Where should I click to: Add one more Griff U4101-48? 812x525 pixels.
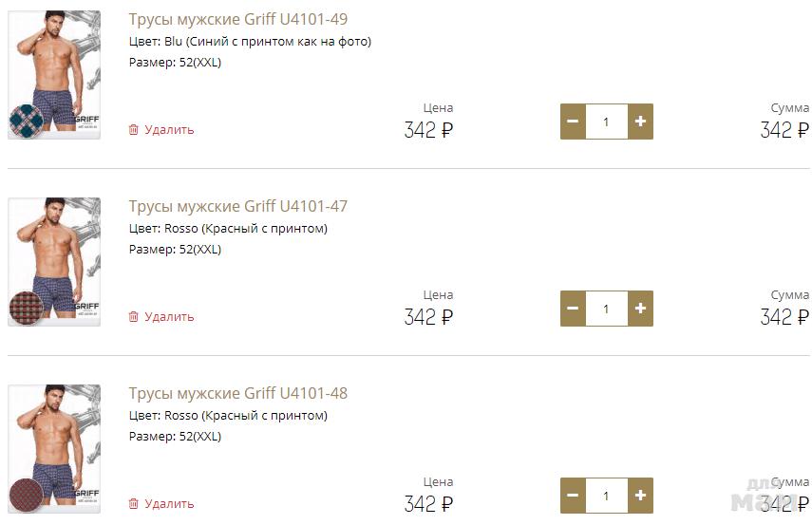(640, 496)
